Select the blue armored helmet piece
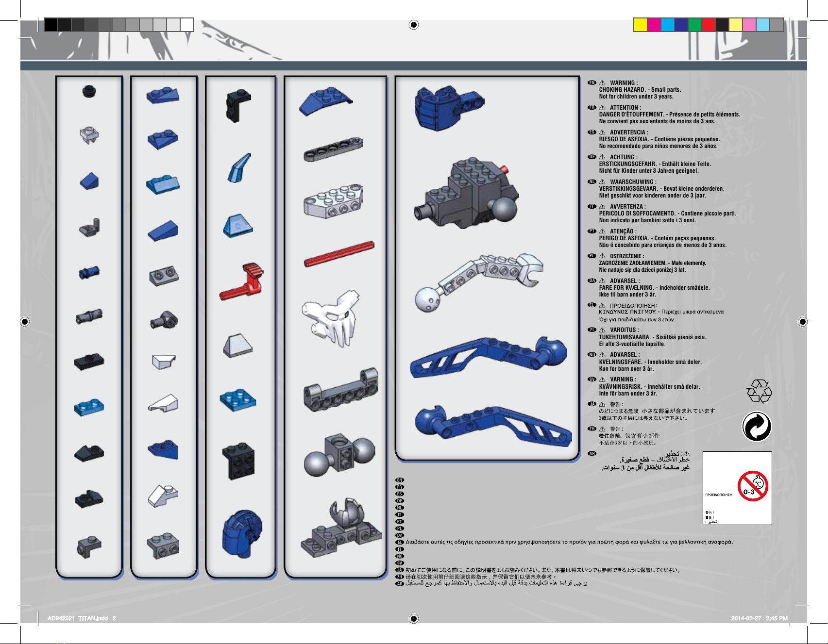Screen dimensions: 828x644 (x=242, y=534)
